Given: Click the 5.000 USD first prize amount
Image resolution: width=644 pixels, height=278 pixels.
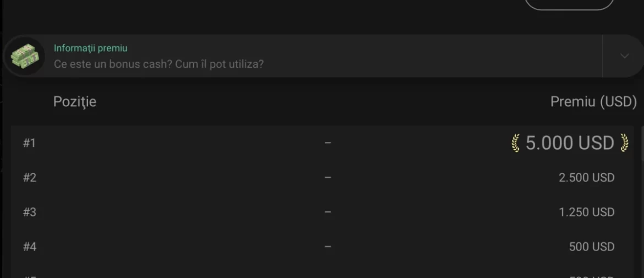Looking at the screenshot, I should coord(570,143).
